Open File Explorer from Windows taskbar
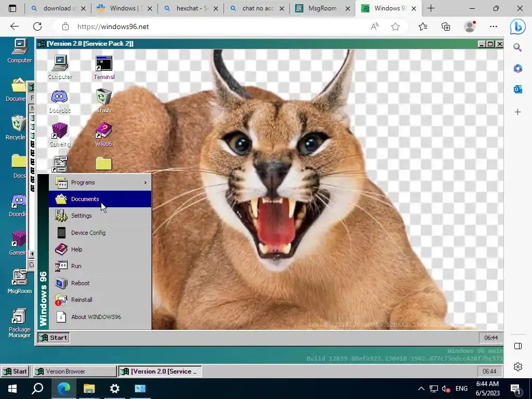The height and width of the screenshot is (399, 532). [x=89, y=389]
